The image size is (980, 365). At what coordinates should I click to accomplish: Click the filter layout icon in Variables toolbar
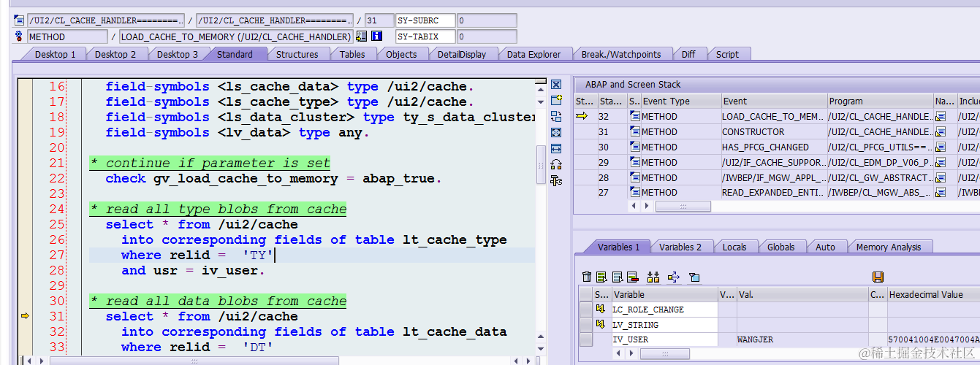(x=694, y=277)
